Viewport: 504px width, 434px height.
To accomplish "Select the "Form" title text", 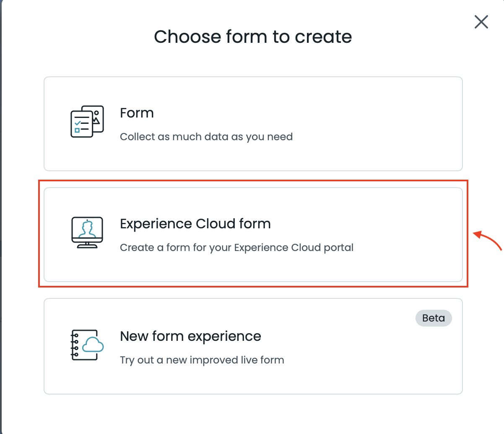I will point(137,113).
